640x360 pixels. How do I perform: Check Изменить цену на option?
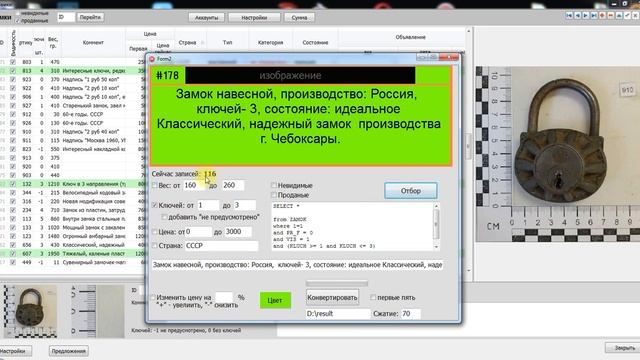tap(153, 298)
